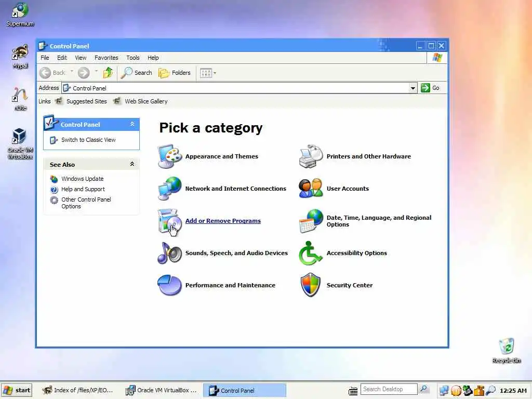Click the network computers system tray icon

click(x=444, y=391)
